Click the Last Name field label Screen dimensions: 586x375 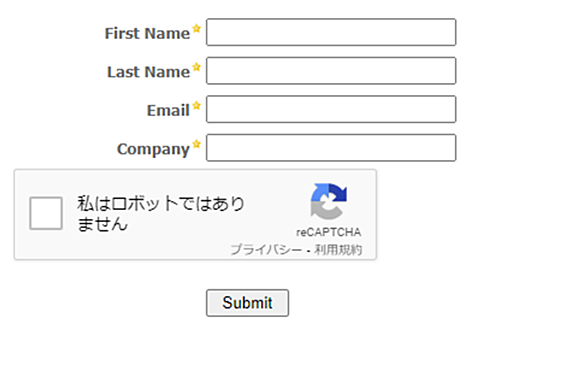(x=149, y=72)
